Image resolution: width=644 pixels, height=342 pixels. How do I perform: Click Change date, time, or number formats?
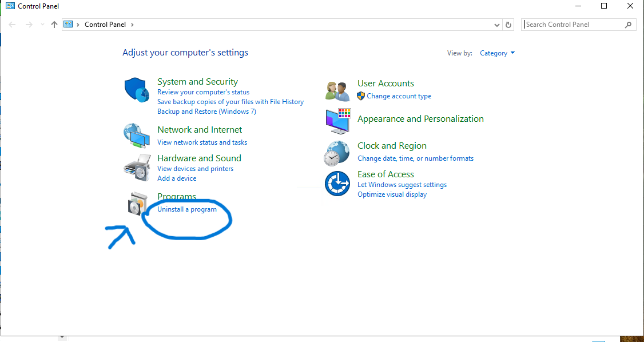416,158
